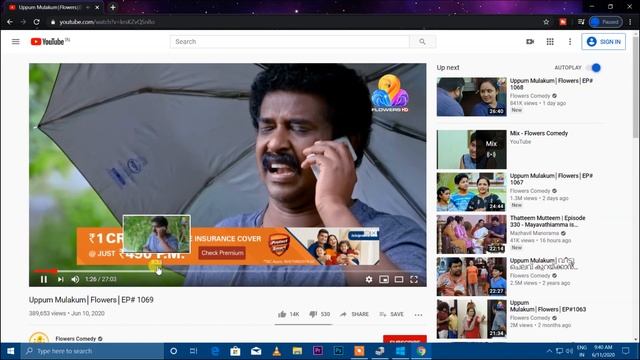
Task: Switch to miniplayer mode
Action: tap(384, 279)
